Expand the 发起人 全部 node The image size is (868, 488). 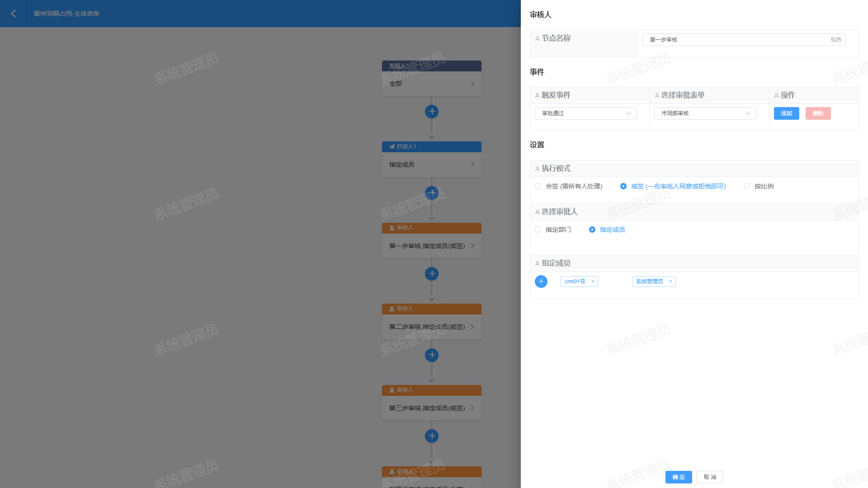coord(431,84)
